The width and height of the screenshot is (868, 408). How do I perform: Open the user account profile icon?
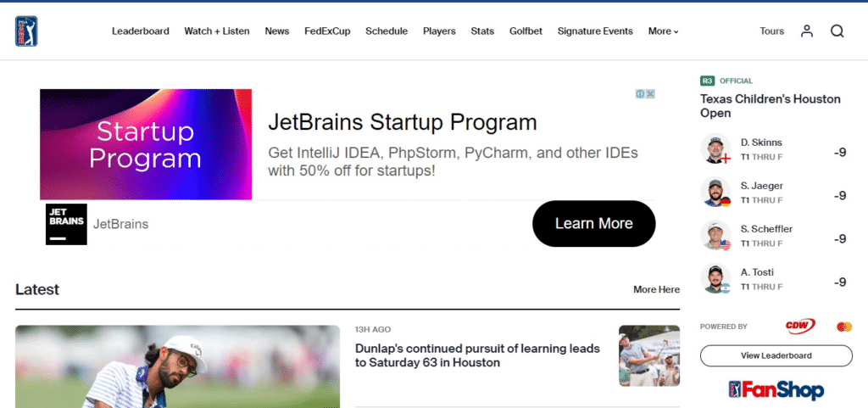coord(807,31)
